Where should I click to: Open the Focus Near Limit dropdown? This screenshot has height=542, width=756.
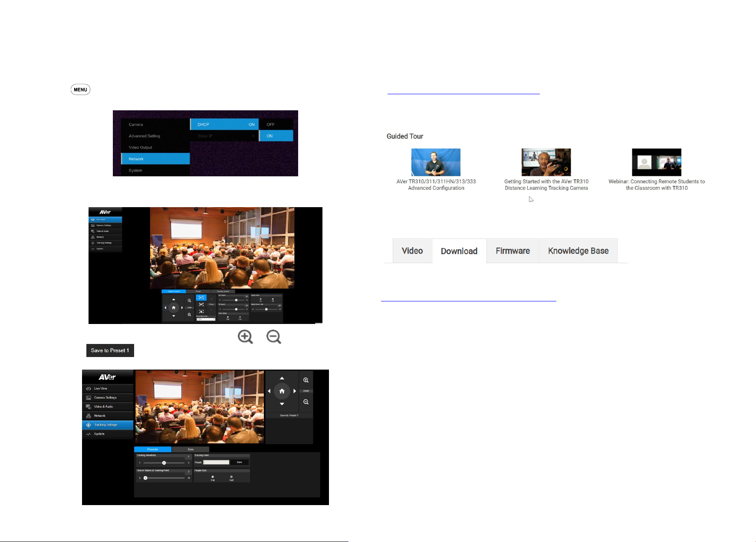206,319
